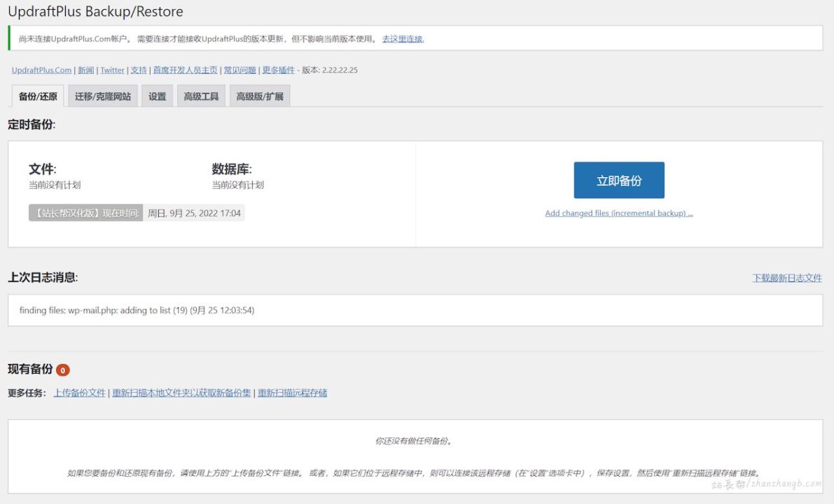The width and height of the screenshot is (834, 504).
Task: Click the Twitter link
Action: point(112,70)
